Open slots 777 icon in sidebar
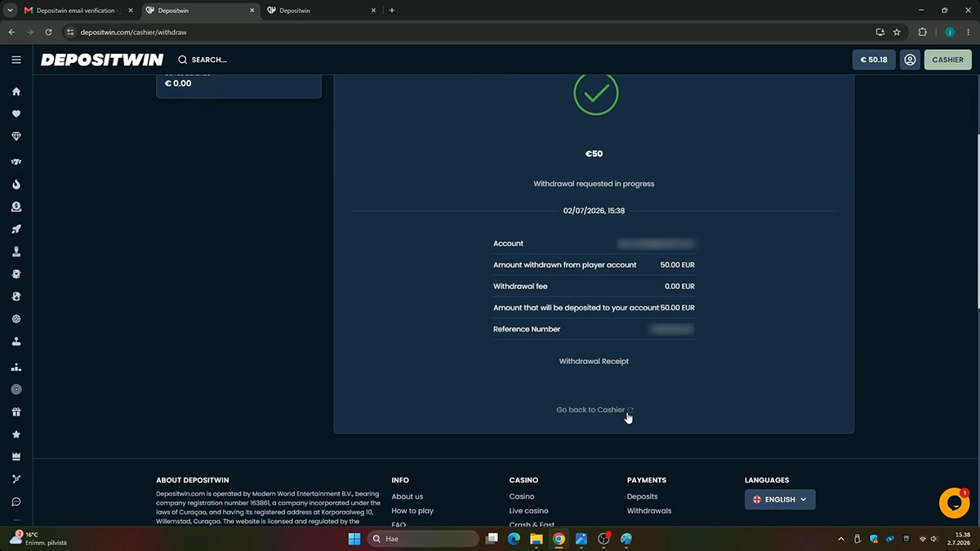The height and width of the screenshot is (551, 980). click(16, 162)
